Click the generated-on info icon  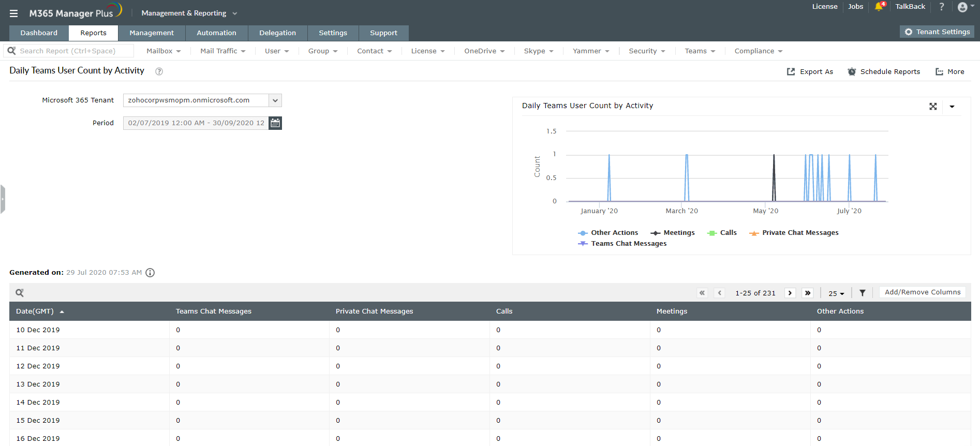point(150,273)
